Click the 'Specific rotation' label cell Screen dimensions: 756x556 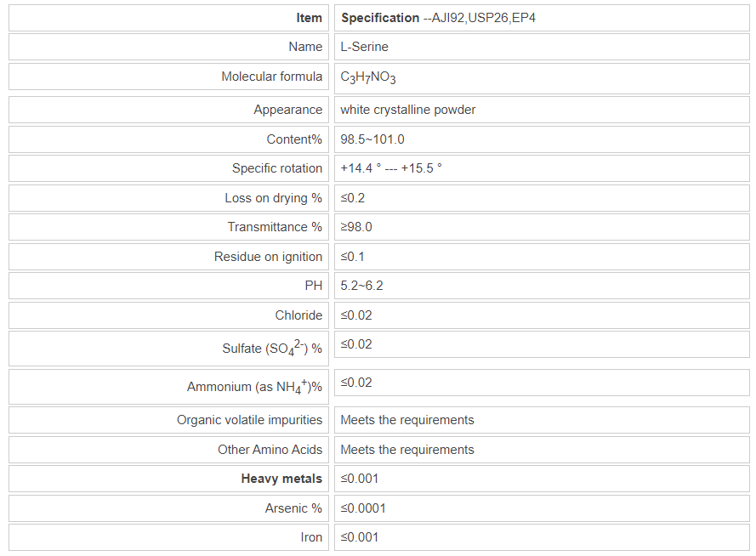[277, 168]
